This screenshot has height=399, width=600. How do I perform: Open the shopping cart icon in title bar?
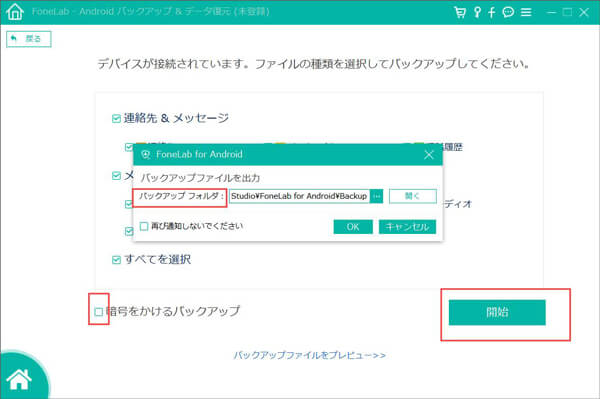460,12
